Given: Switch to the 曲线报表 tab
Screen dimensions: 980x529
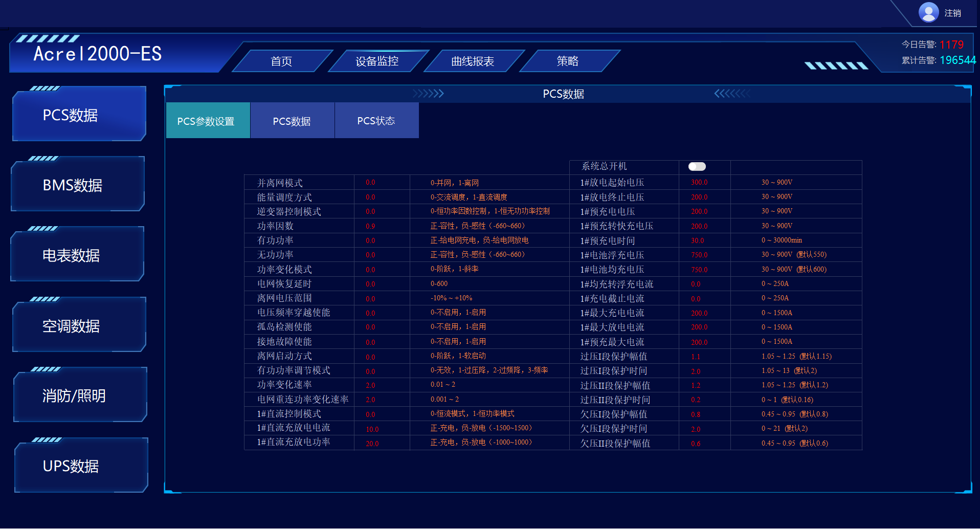Looking at the screenshot, I should 471,60.
